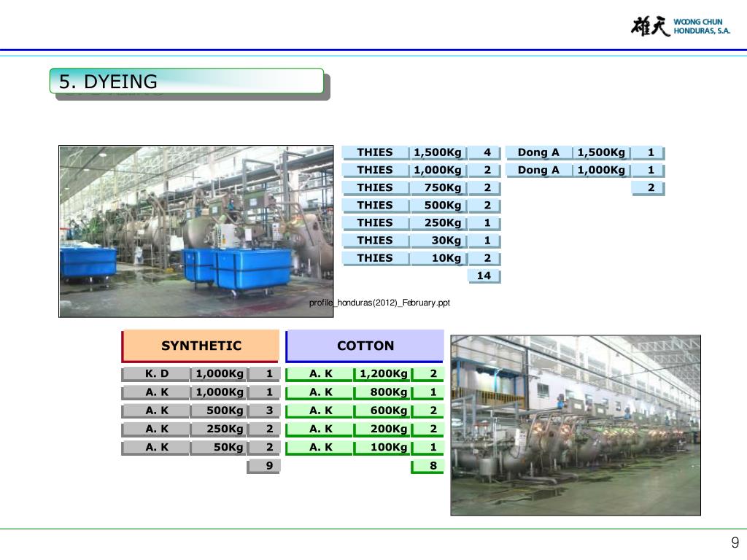
Task: Select the Cotton 600Kg capacity cell
Action: pos(382,411)
